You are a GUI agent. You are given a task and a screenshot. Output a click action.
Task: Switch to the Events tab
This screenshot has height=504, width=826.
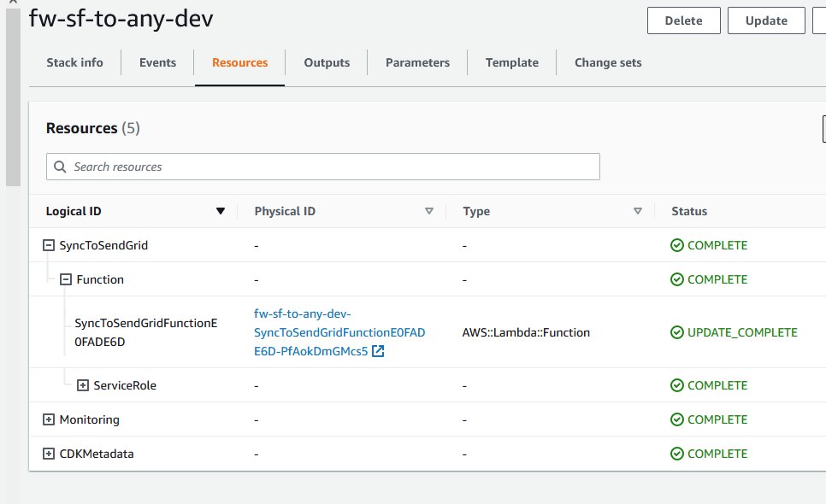pyautogui.click(x=157, y=62)
